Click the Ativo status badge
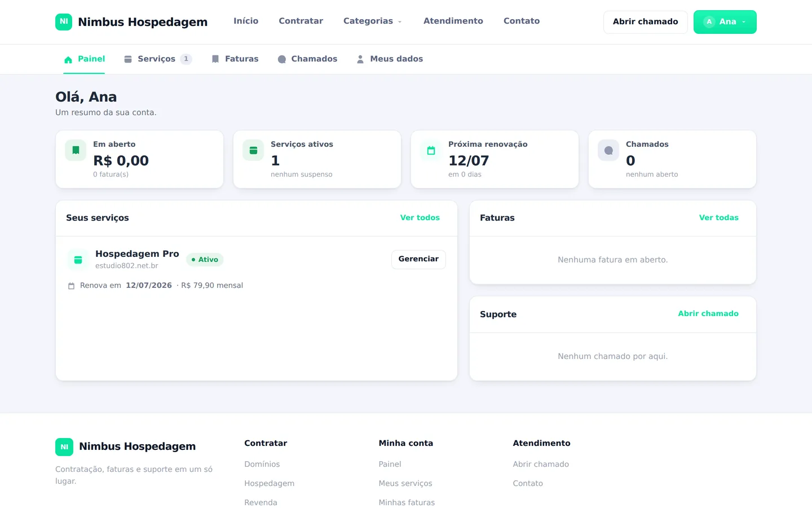The image size is (812, 508). (x=205, y=260)
